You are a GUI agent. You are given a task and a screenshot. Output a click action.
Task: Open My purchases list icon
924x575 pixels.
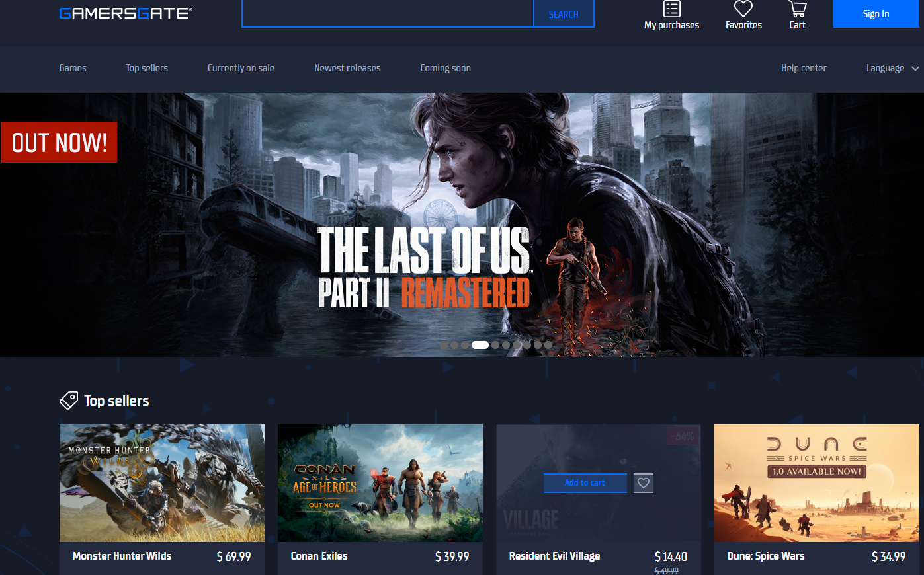point(671,9)
